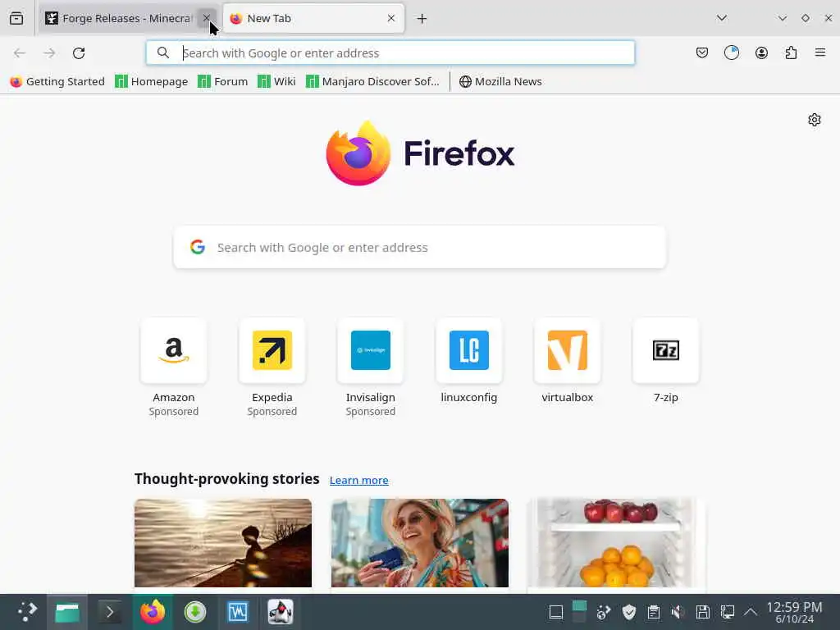This screenshot has width=840, height=630.
Task: Switch to the New Tab tab
Action: [x=313, y=18]
